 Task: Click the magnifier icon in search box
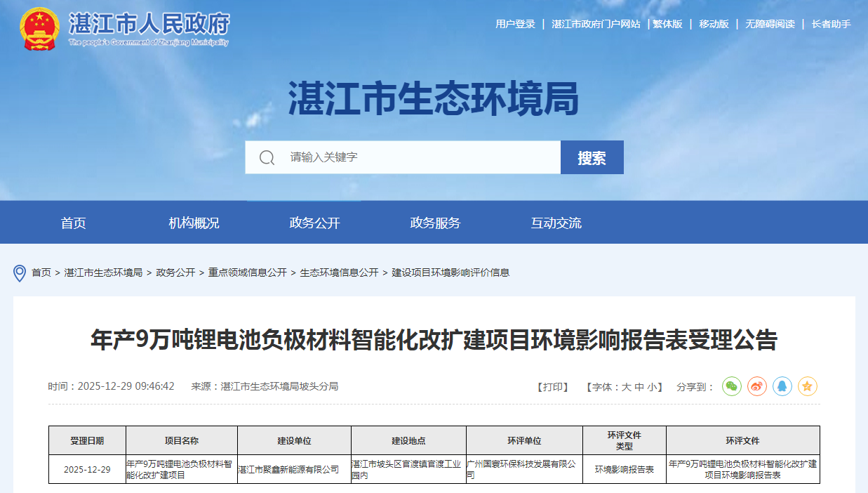(x=266, y=157)
